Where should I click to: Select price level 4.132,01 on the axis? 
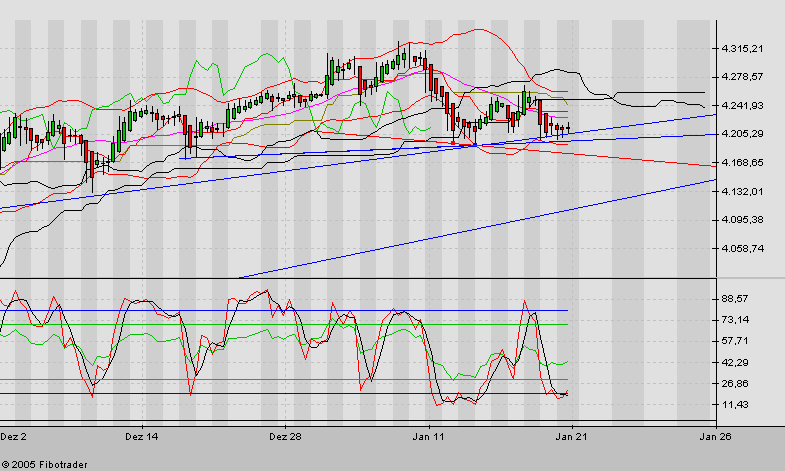click(x=742, y=191)
